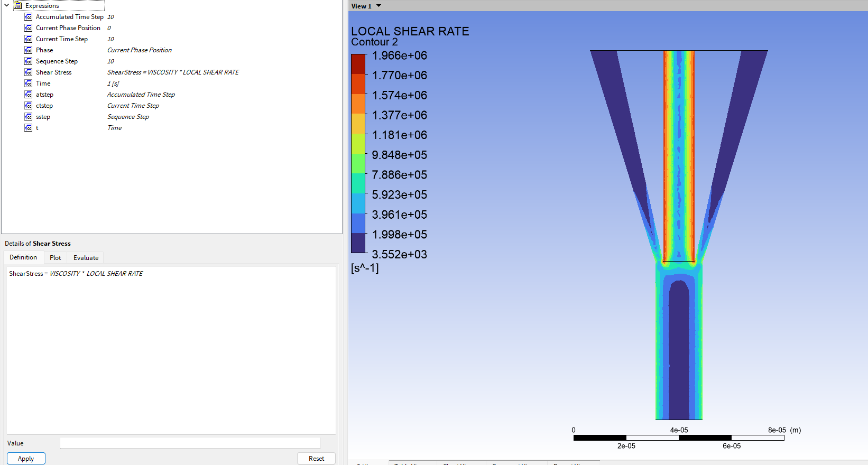Click the Value field
This screenshot has height=465, width=868.
pyautogui.click(x=190, y=443)
